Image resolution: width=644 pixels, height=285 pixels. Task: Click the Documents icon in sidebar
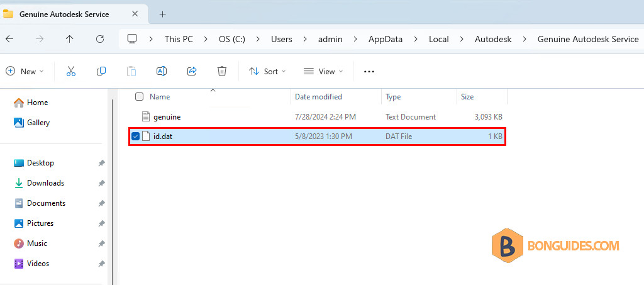(x=19, y=203)
